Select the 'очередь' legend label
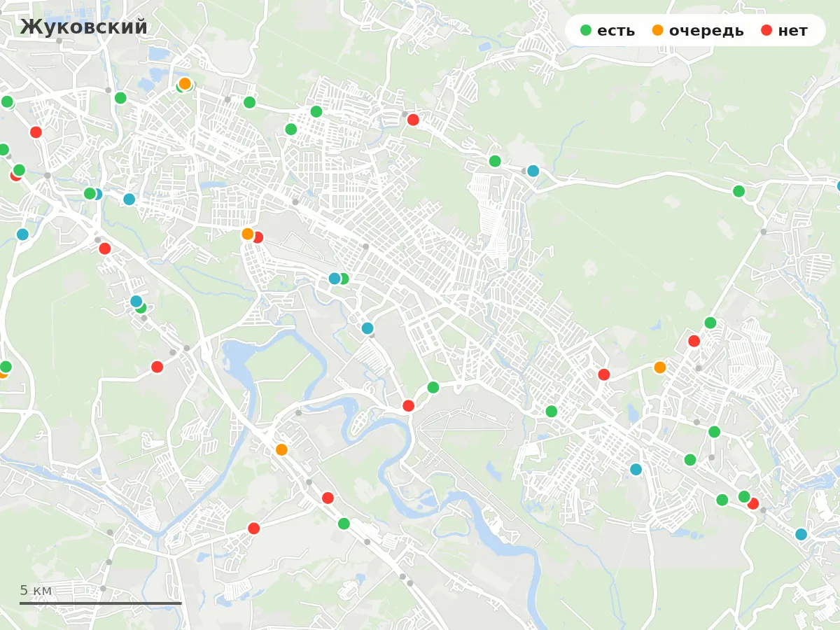The width and height of the screenshot is (840, 630). 706,31
